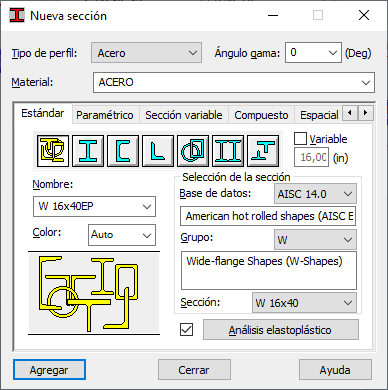Screen dimensions: 388x390
Task: Enable the Variable checkbox
Action: (x=300, y=139)
